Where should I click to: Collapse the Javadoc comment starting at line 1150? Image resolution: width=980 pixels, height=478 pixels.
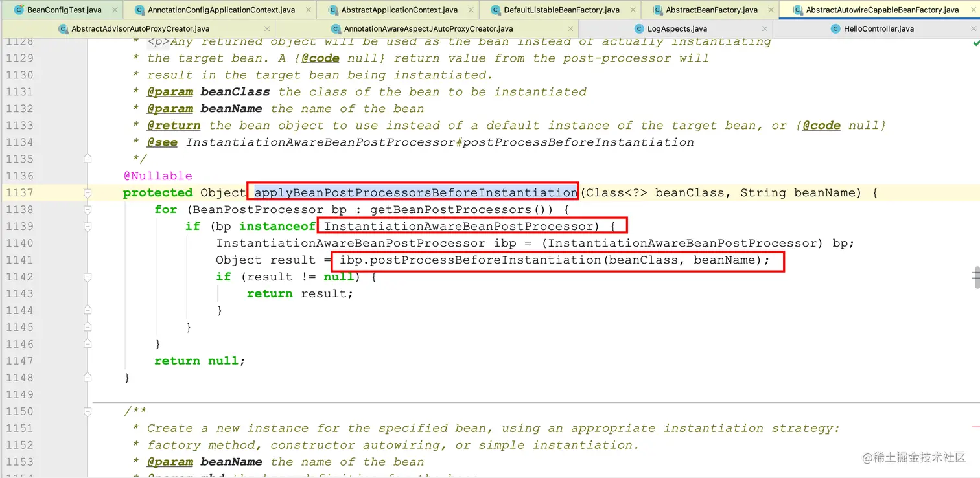click(87, 411)
